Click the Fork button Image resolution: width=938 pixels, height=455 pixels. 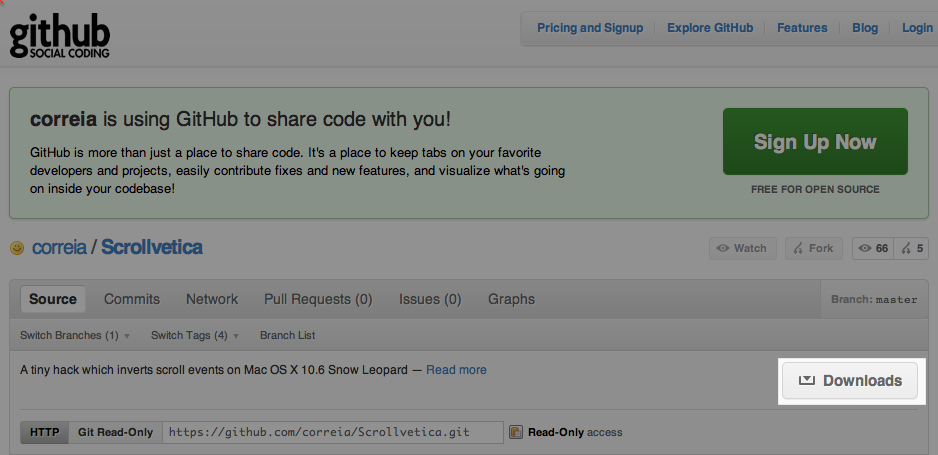coord(814,249)
